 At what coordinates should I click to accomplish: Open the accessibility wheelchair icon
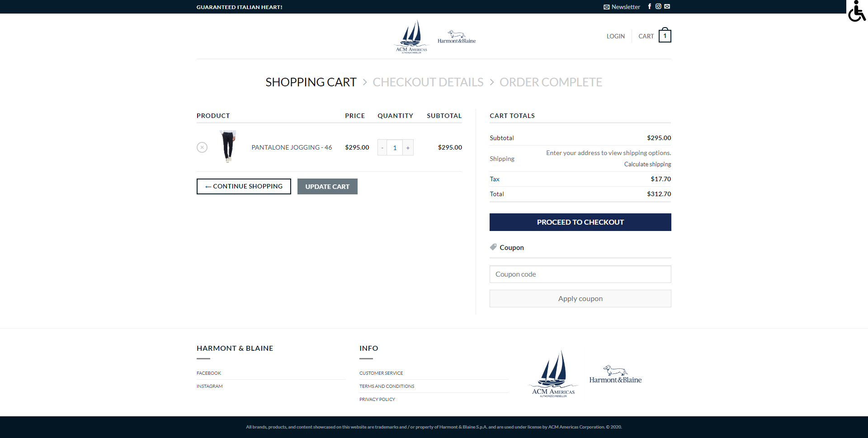tap(856, 11)
